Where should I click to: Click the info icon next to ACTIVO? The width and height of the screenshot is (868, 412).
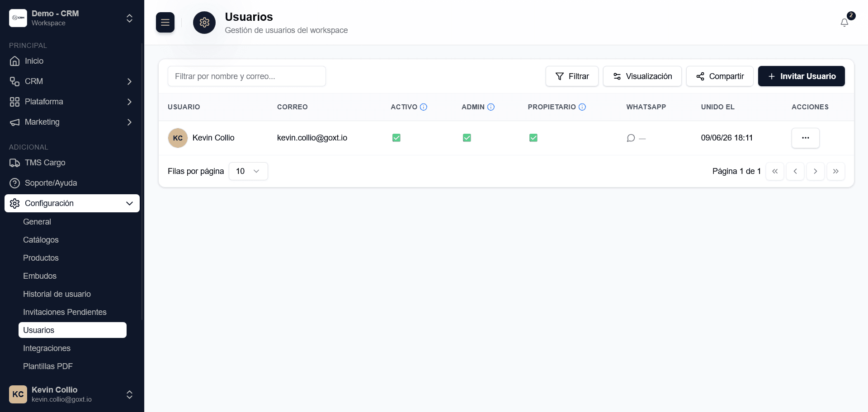(424, 107)
